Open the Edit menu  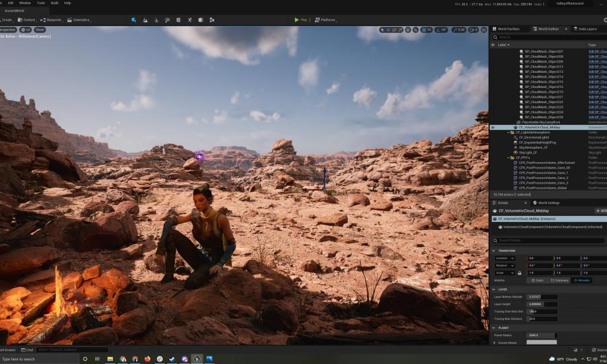[11, 2]
